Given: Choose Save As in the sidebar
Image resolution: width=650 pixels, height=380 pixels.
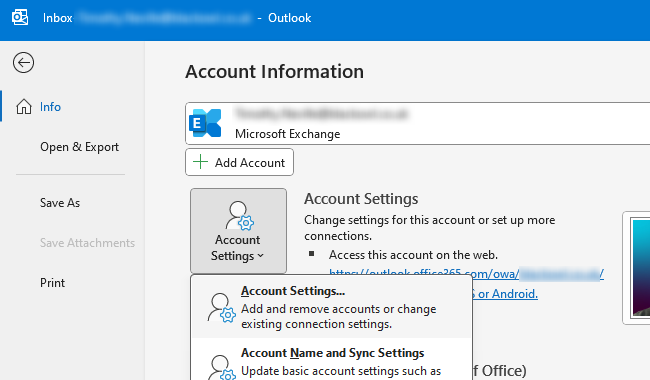Looking at the screenshot, I should 60,203.
